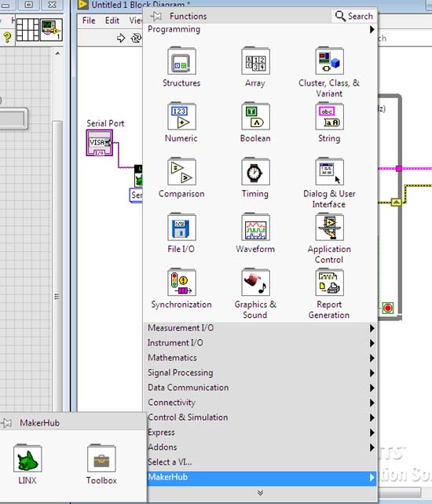
Task: Expand Instrument I/O category
Action: pos(261,343)
